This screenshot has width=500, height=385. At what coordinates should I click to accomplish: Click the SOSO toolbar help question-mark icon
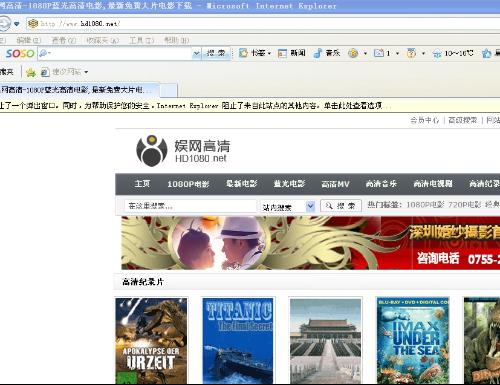(411, 53)
